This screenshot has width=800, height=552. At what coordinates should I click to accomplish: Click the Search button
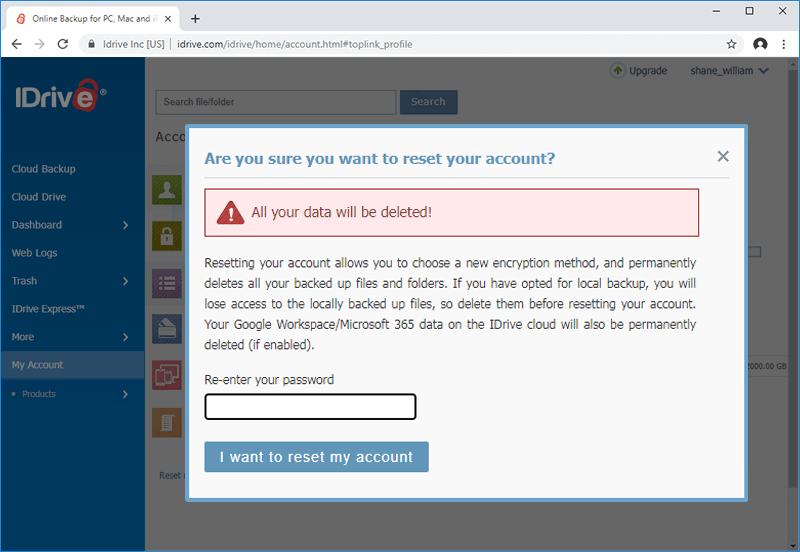(428, 102)
